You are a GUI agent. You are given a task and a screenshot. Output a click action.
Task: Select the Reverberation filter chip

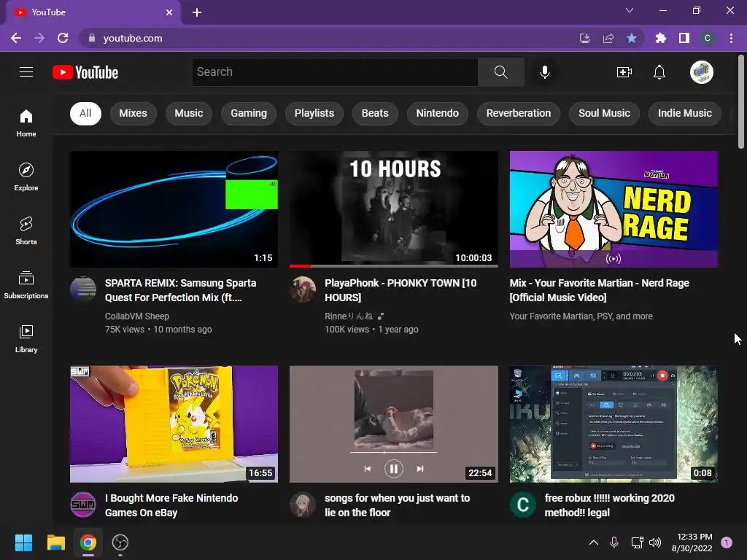519,113
